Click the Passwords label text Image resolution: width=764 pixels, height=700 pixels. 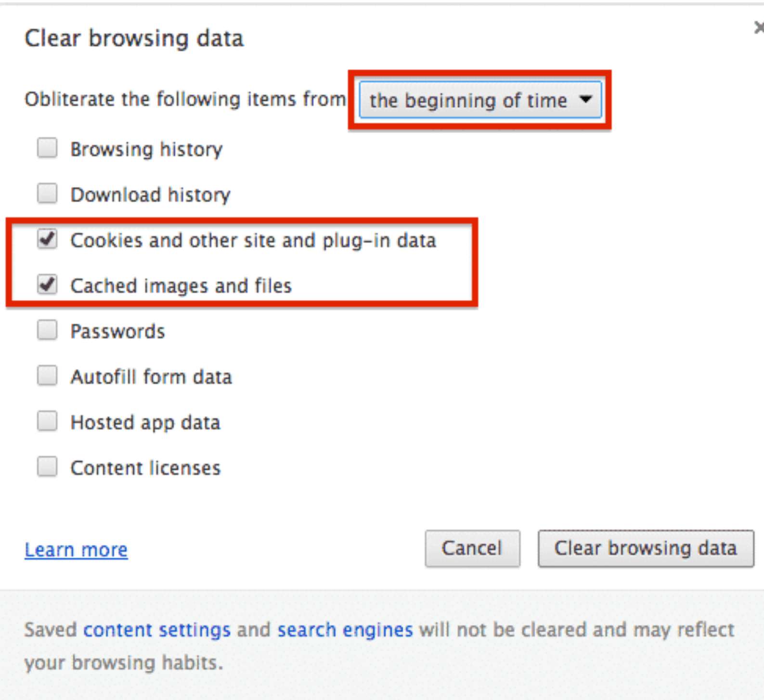pos(117,331)
